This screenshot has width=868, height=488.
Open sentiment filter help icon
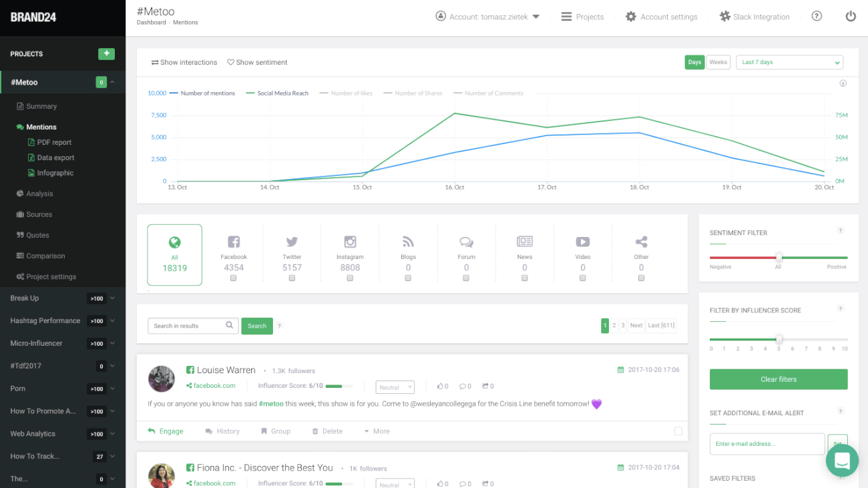tap(841, 230)
